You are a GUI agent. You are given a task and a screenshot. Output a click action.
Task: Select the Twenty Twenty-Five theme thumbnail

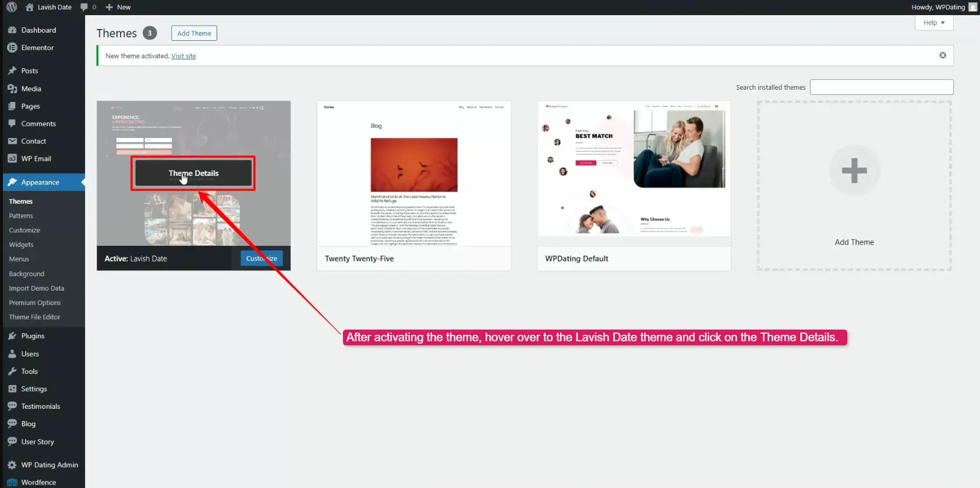pyautogui.click(x=413, y=174)
